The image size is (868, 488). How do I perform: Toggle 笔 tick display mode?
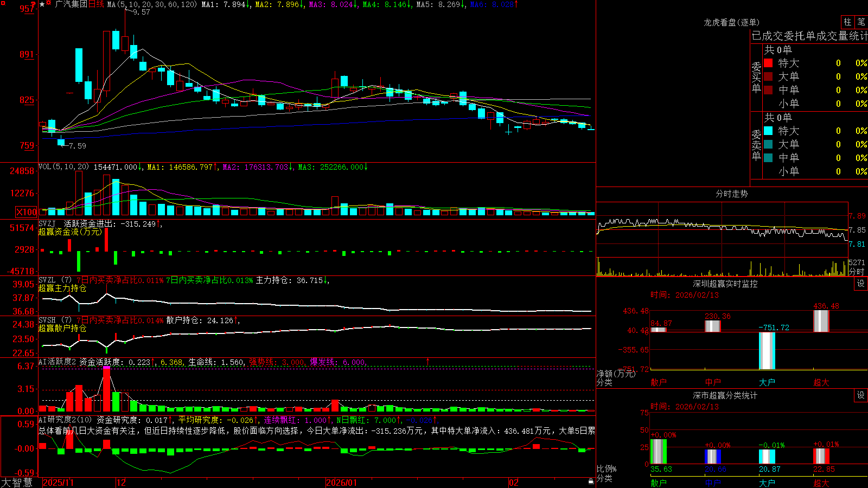[x=861, y=22]
